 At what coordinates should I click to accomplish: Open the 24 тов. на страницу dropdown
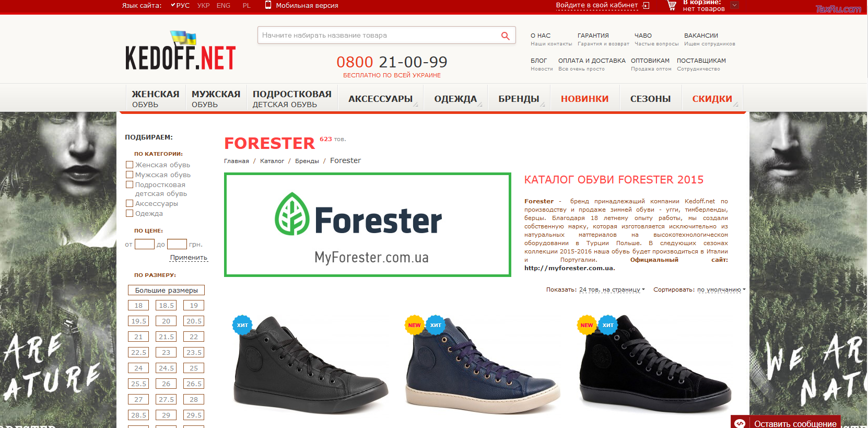click(612, 290)
